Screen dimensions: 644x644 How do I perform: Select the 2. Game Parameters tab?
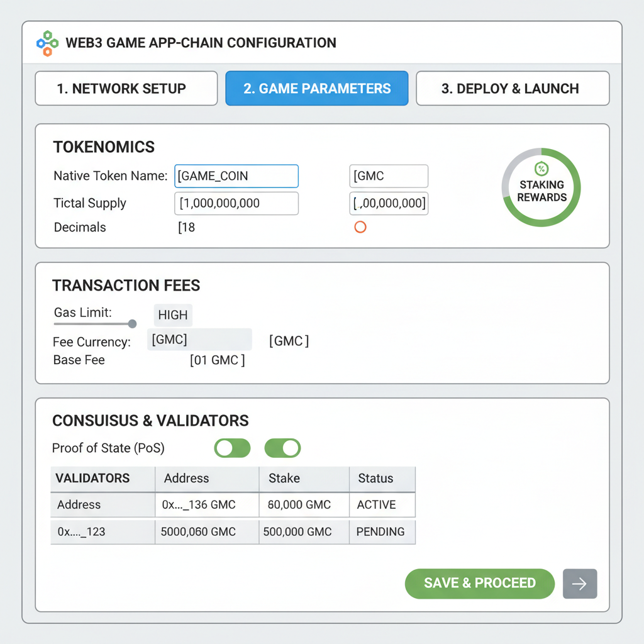tap(316, 88)
